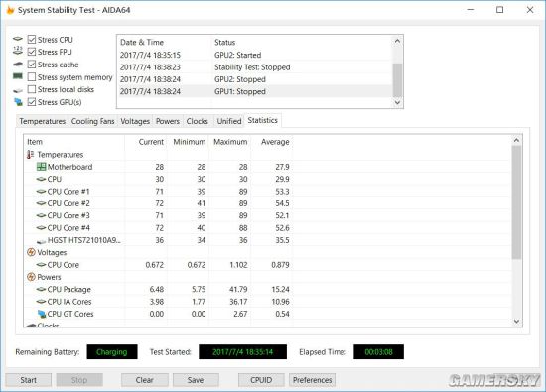Open the Preferences dialog
Screen dimensions: 546x392
[x=312, y=380]
